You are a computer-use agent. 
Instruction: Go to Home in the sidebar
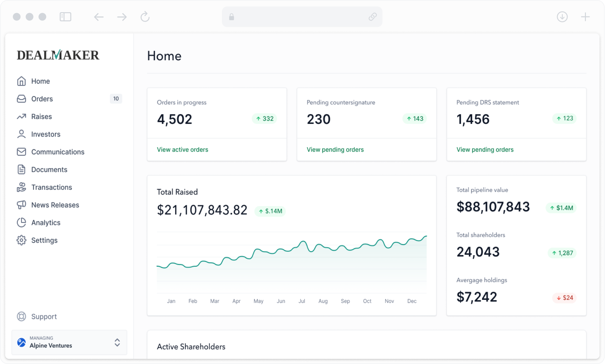(40, 81)
